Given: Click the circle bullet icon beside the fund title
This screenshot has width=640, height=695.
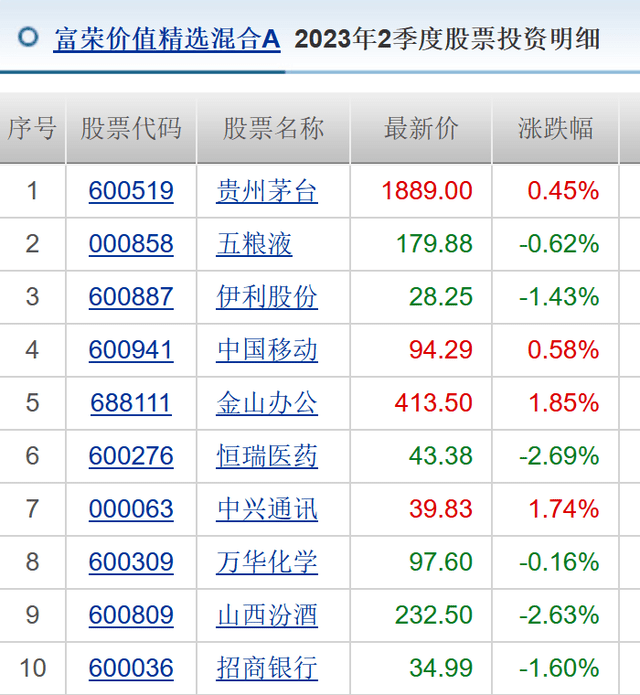Looking at the screenshot, I should (x=28, y=37).
